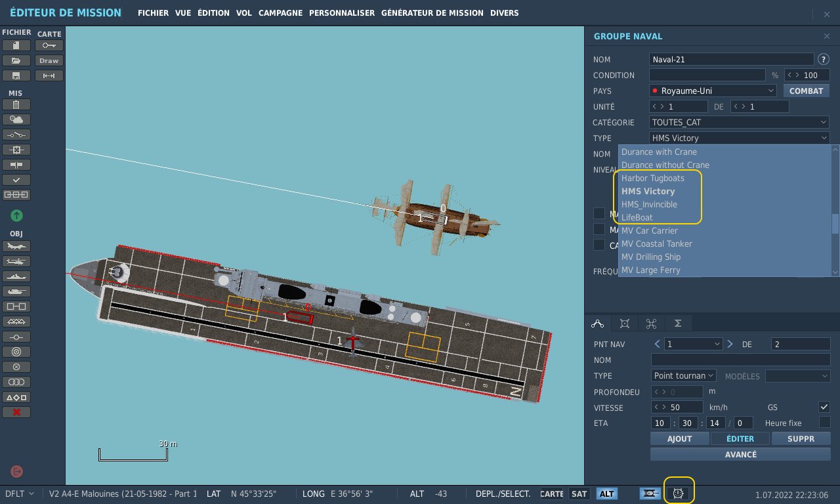Select LifeBoat in type list
The image size is (840, 504).
[724, 217]
